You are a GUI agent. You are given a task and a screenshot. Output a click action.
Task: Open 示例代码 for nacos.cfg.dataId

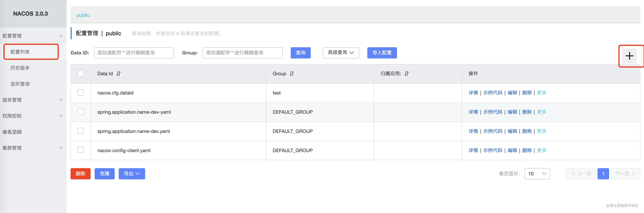point(492,93)
